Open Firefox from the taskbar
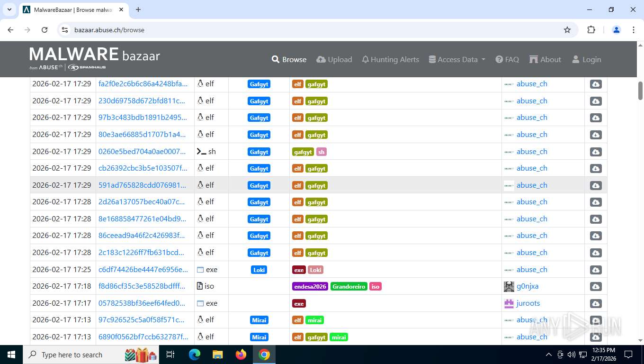The image size is (644, 364). point(241,355)
